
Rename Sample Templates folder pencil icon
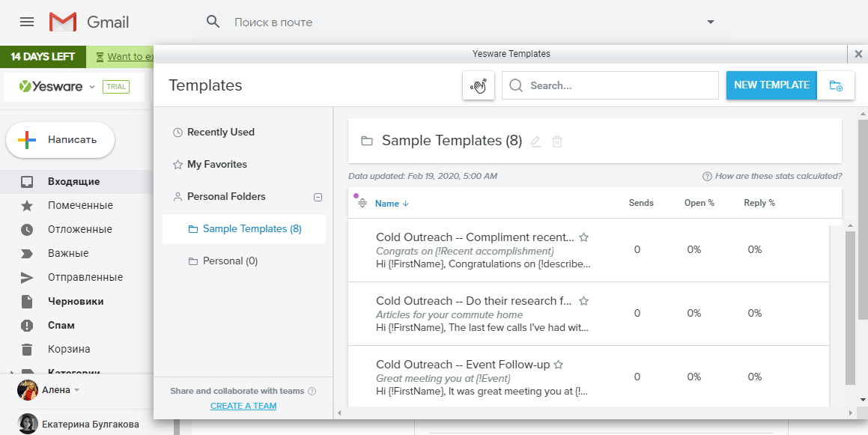coord(535,141)
